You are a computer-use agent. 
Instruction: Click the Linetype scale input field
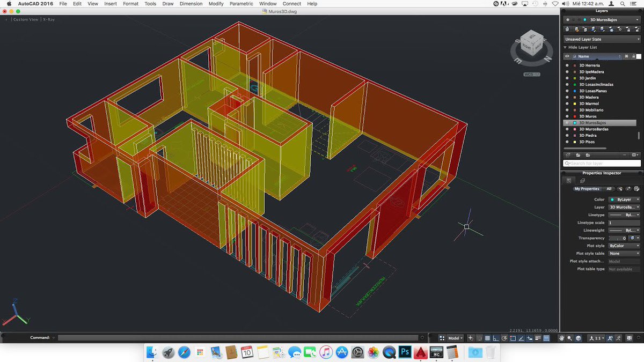click(x=624, y=223)
